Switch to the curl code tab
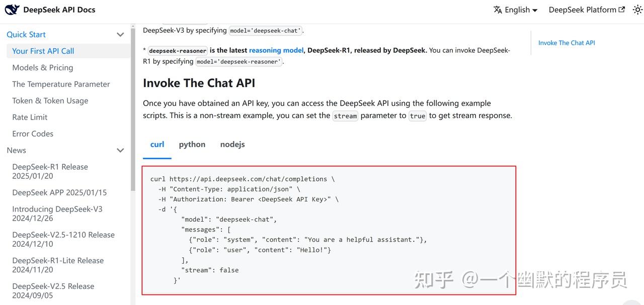644x305 pixels. (157, 144)
